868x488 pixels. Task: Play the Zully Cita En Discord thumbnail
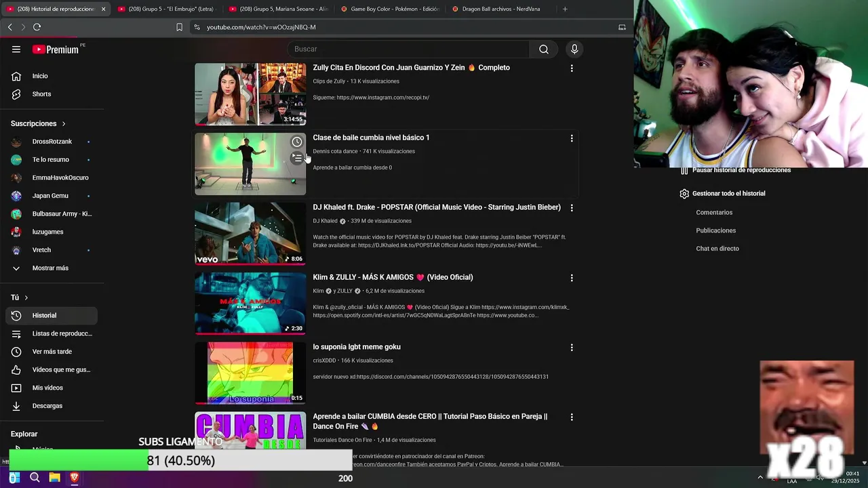point(250,94)
